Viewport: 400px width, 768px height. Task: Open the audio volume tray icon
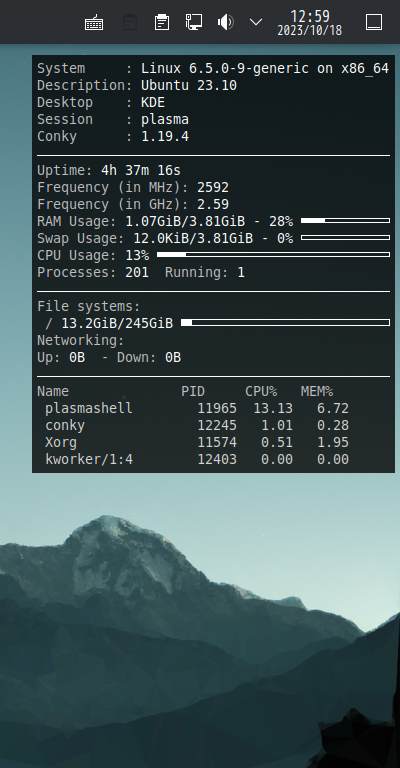click(225, 22)
